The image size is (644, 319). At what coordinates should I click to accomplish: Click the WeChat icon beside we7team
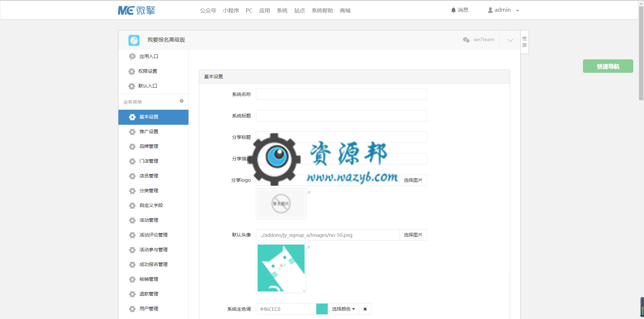pos(466,40)
